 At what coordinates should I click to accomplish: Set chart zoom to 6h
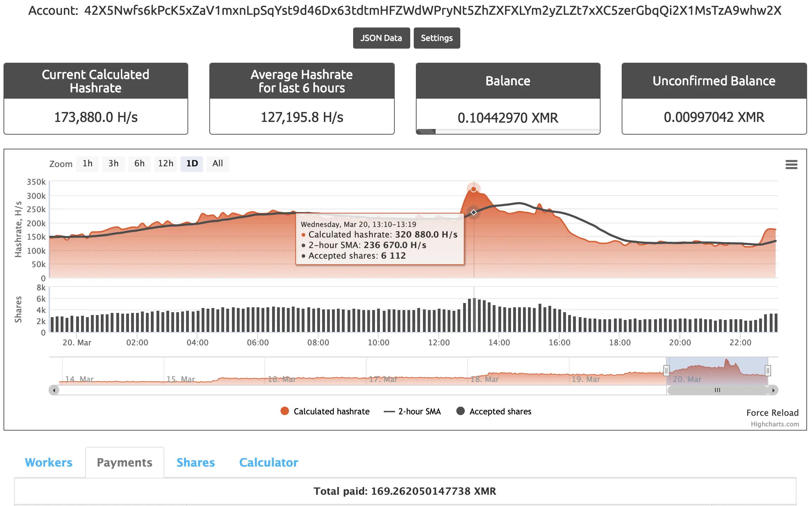(139, 163)
